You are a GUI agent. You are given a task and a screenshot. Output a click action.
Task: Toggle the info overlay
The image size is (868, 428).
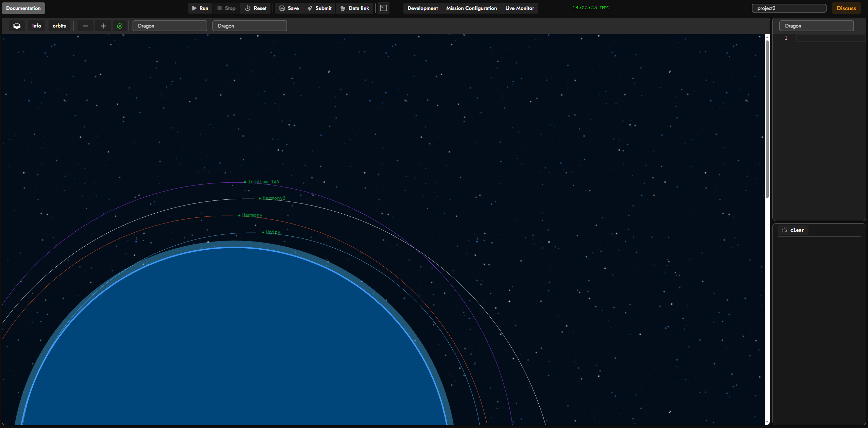(37, 26)
